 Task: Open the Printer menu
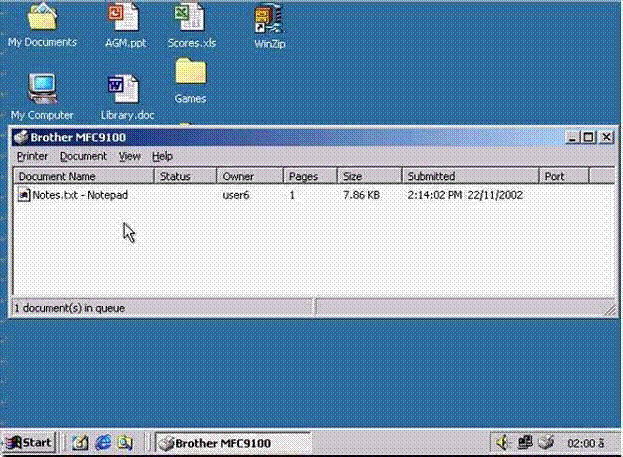pos(32,156)
